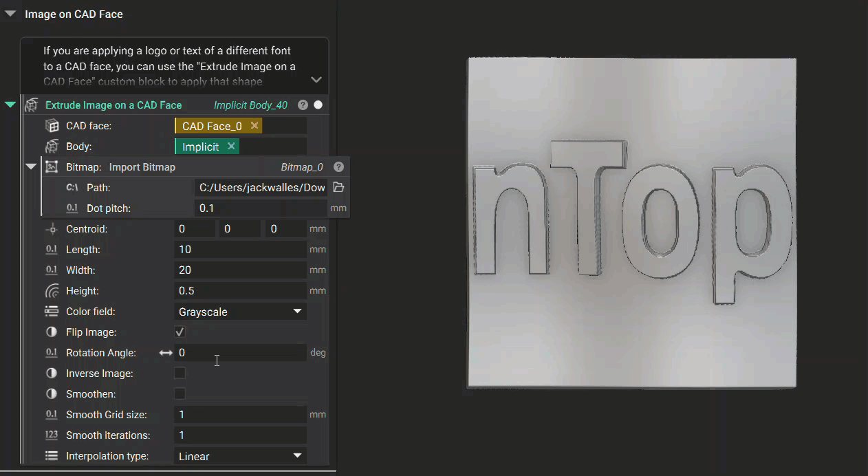
Task: Uncheck the Flip Image checkbox
Action: (180, 332)
